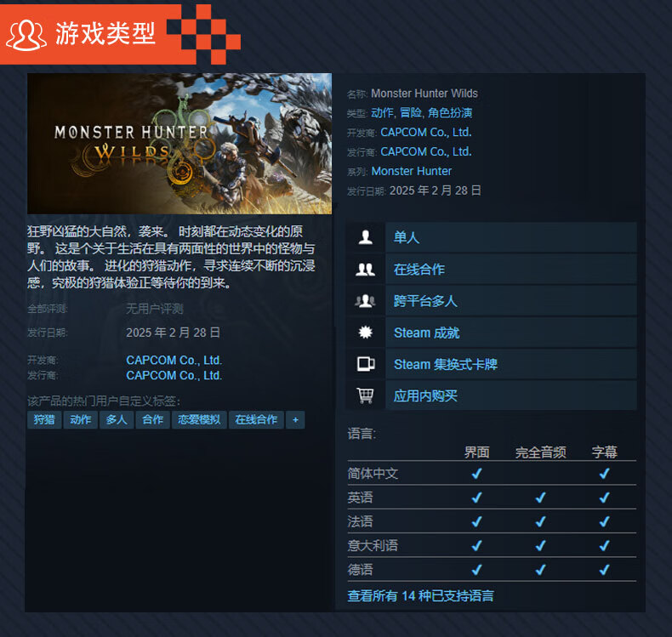Screen dimensions: 672x637
Task: Click the 德语 language row label
Action: tap(360, 569)
